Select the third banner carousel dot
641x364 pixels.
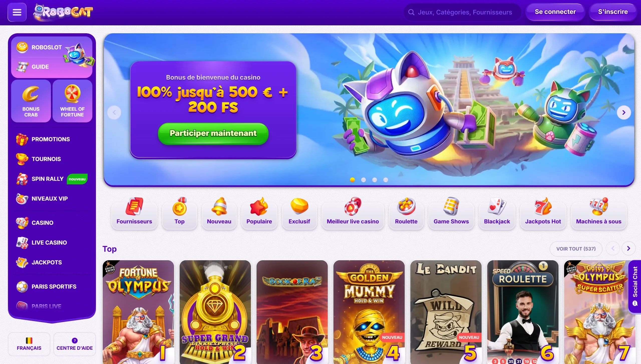[374, 180]
